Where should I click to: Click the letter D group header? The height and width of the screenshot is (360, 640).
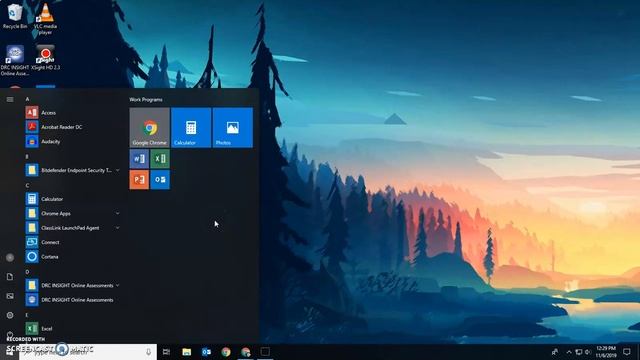point(27,272)
